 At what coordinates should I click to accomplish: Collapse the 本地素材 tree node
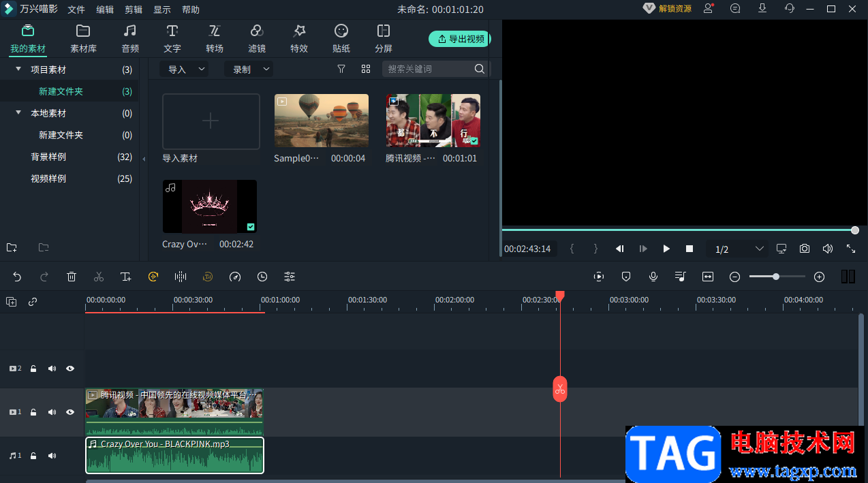pyautogui.click(x=18, y=113)
